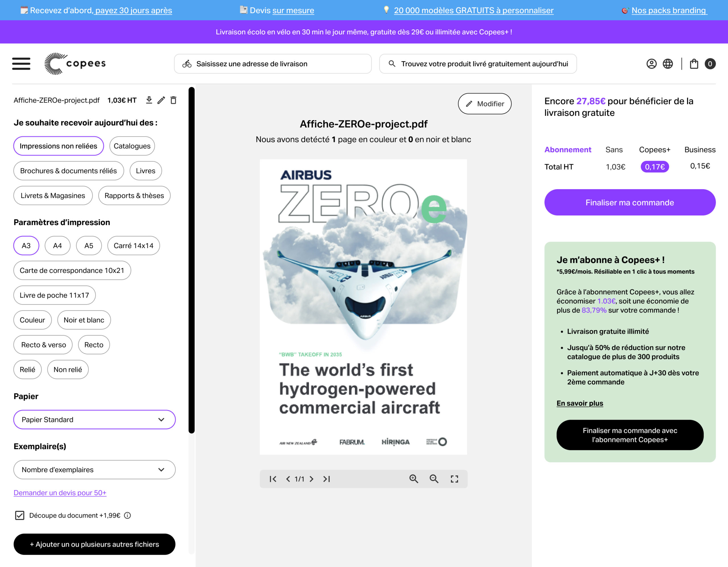
Task: Select the Livres category
Action: click(146, 171)
